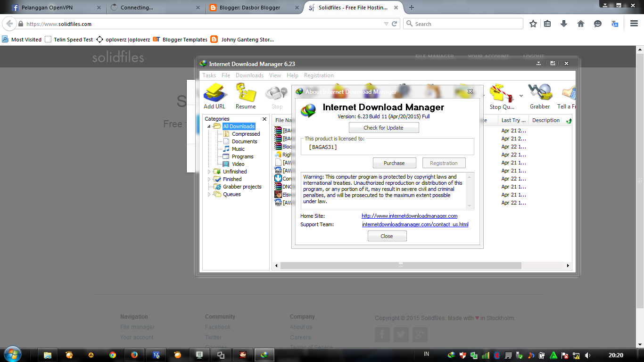Open internetdownloadmanager.com home site link
Screen dimensions: 644x362
click(x=409, y=216)
